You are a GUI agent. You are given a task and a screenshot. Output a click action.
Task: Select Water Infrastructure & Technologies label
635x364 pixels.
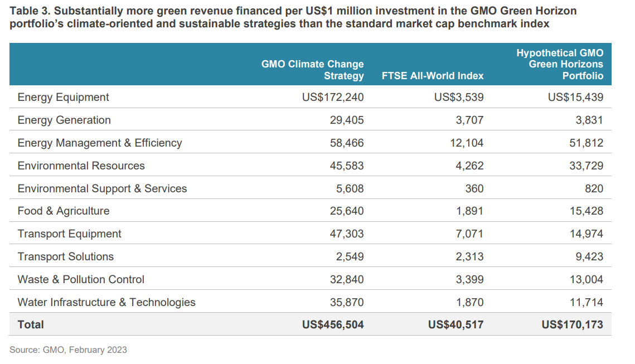pyautogui.click(x=106, y=303)
